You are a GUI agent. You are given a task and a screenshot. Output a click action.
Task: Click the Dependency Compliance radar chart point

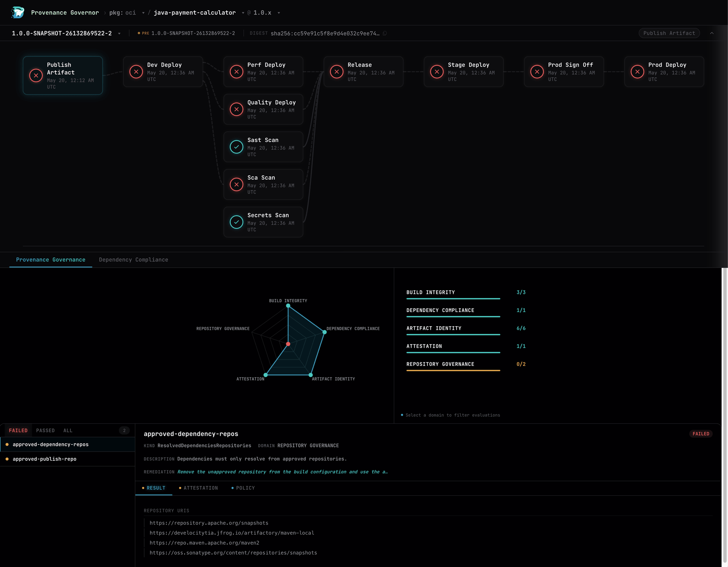[x=324, y=332]
